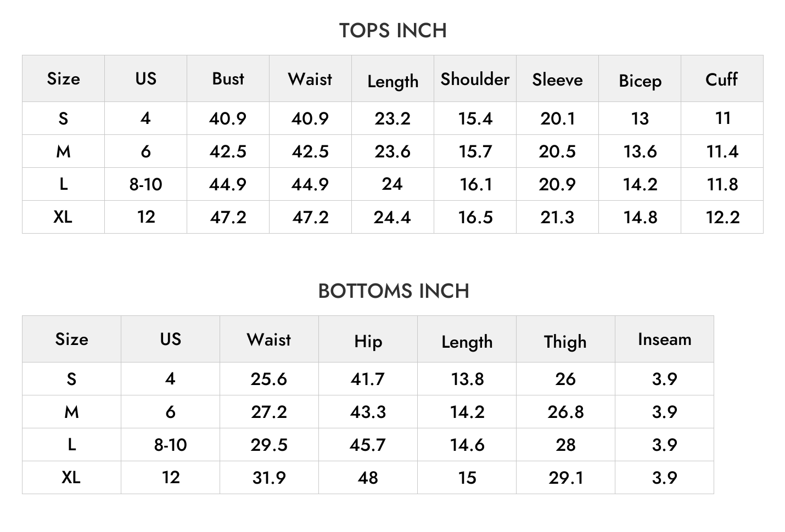
Task: Click the tops sleeve value 20.5
Action: 557,151
